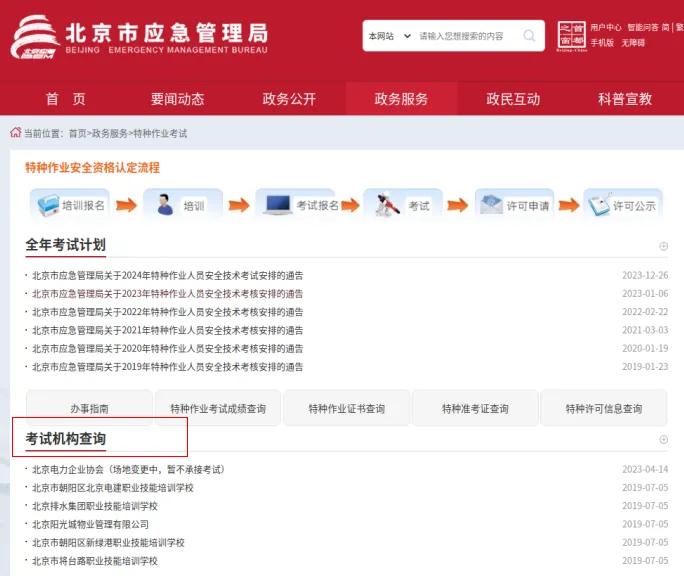Click the date 2023-04-14

click(645, 469)
